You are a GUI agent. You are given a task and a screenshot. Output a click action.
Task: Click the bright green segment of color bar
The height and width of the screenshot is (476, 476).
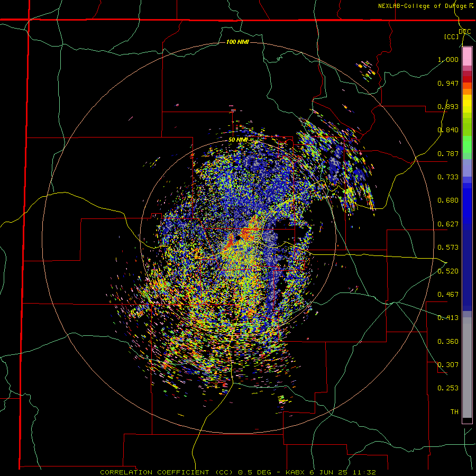pyautogui.click(x=467, y=144)
